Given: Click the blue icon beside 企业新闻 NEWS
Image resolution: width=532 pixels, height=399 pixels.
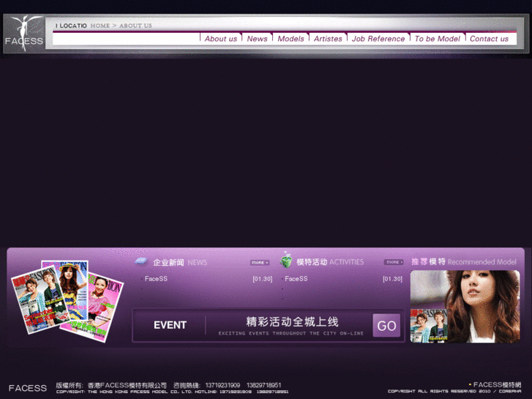Looking at the screenshot, I should [141, 261].
